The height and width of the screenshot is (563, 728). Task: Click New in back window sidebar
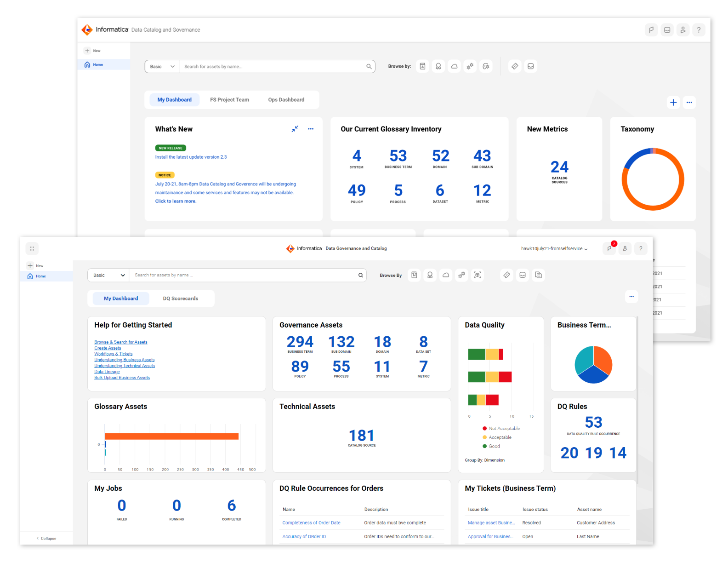pos(92,51)
